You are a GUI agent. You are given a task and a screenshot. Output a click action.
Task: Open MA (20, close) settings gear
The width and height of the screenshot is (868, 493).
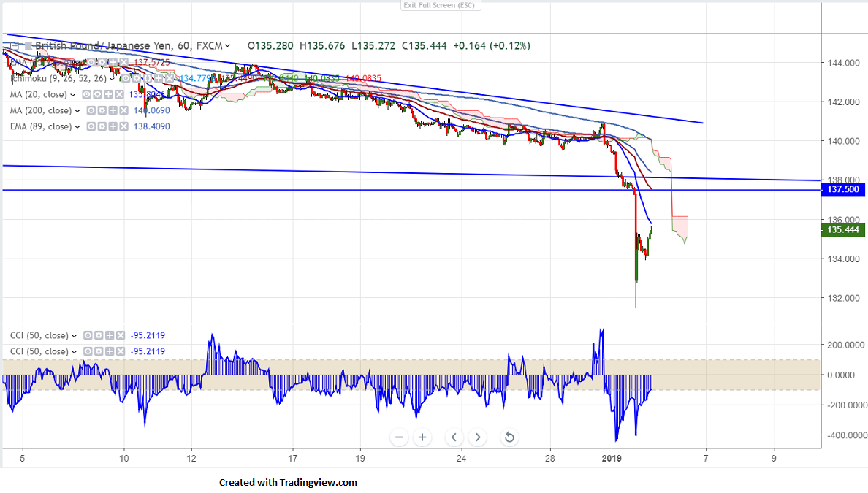[97, 95]
